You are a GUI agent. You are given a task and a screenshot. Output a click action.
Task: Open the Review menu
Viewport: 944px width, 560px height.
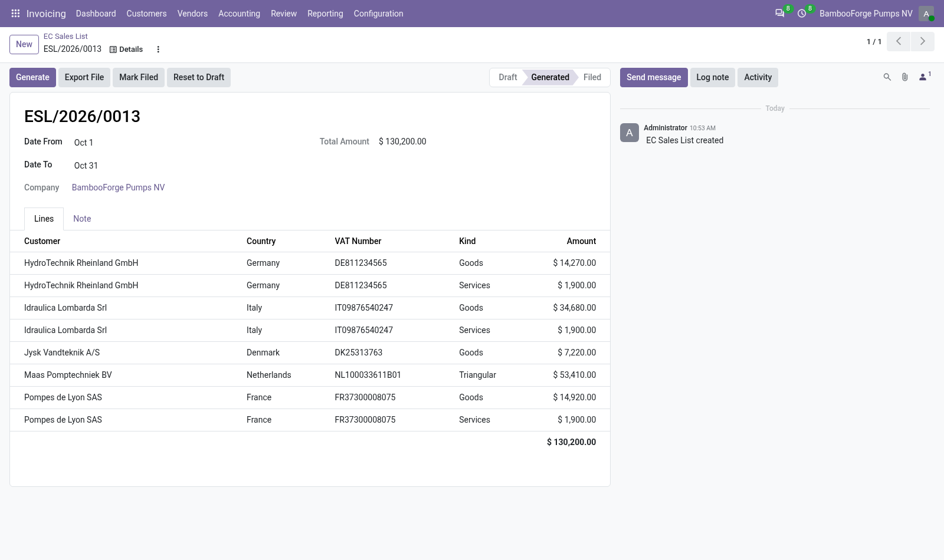284,14
